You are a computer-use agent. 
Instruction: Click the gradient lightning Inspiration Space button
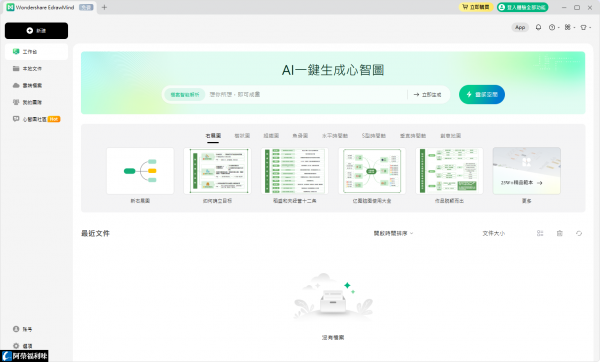[482, 95]
